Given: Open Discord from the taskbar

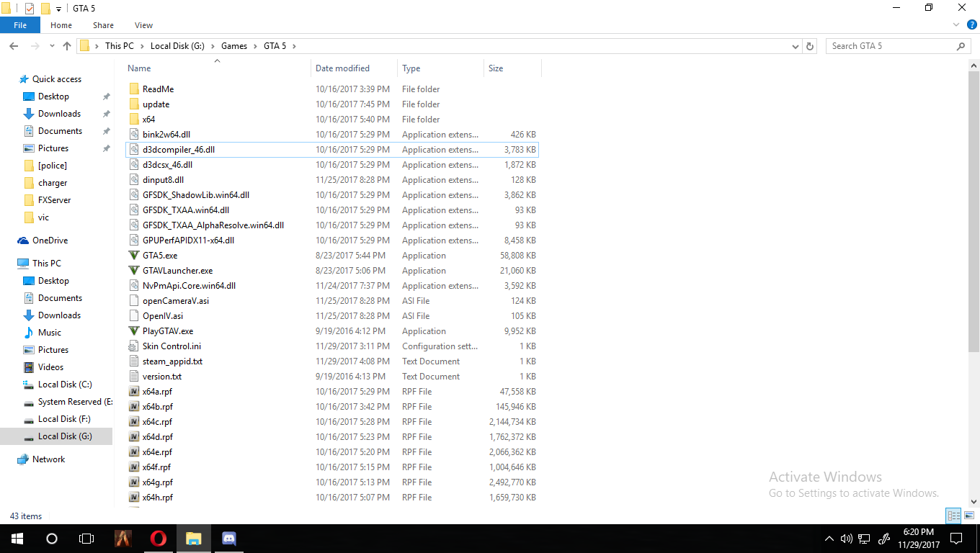Looking at the screenshot, I should pos(229,538).
